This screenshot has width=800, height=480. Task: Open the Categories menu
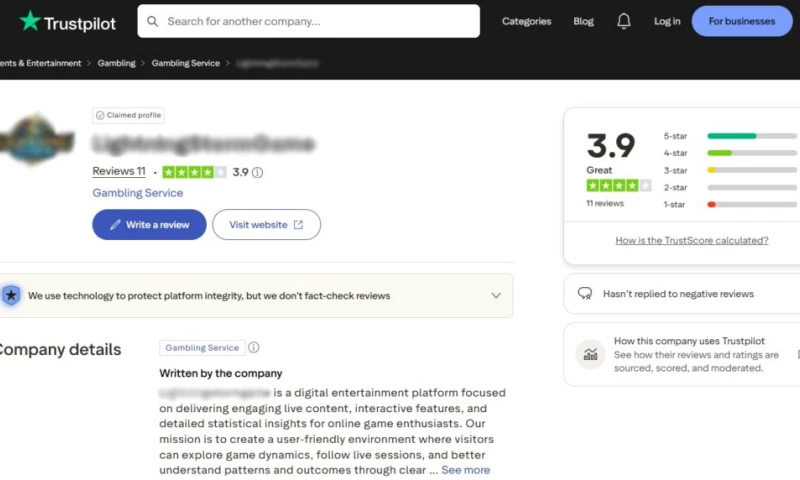(x=526, y=21)
